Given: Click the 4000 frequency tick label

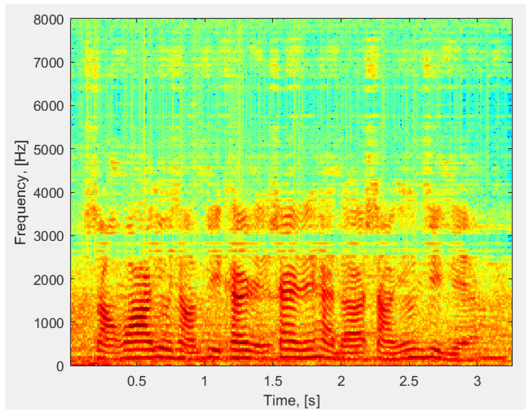Looking at the screenshot, I should click(48, 193).
